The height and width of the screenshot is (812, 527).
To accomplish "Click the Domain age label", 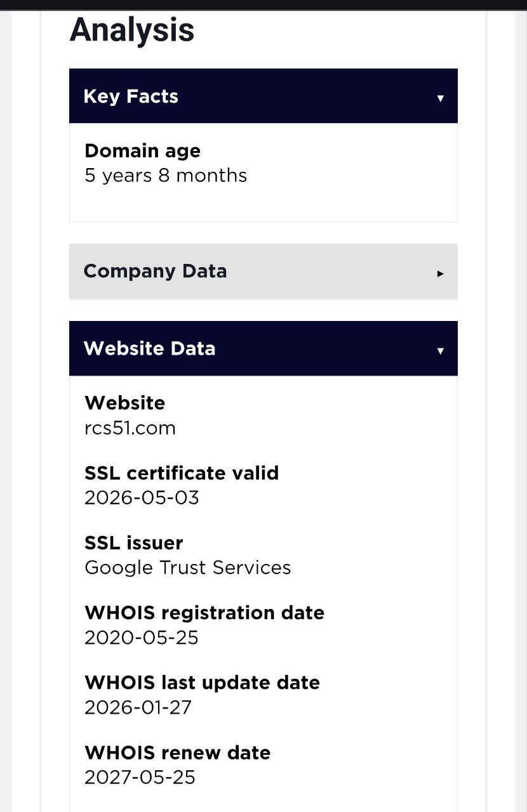I will click(143, 151).
